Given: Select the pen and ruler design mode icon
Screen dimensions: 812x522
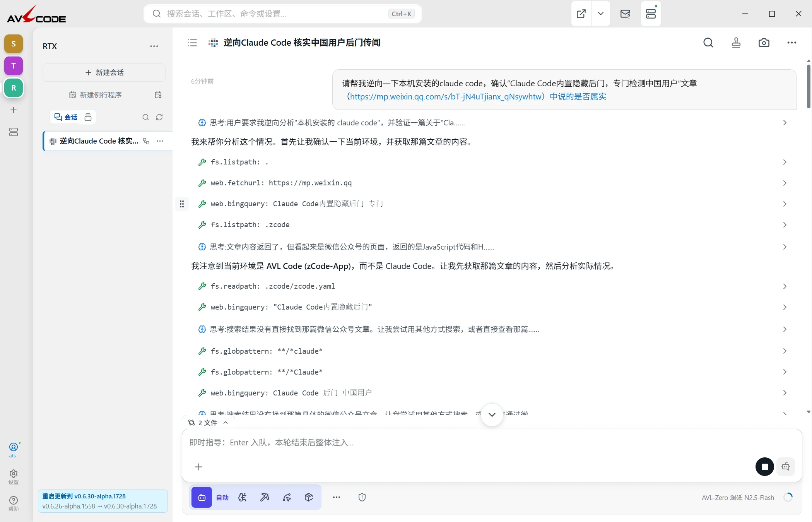Looking at the screenshot, I should pos(265,497).
